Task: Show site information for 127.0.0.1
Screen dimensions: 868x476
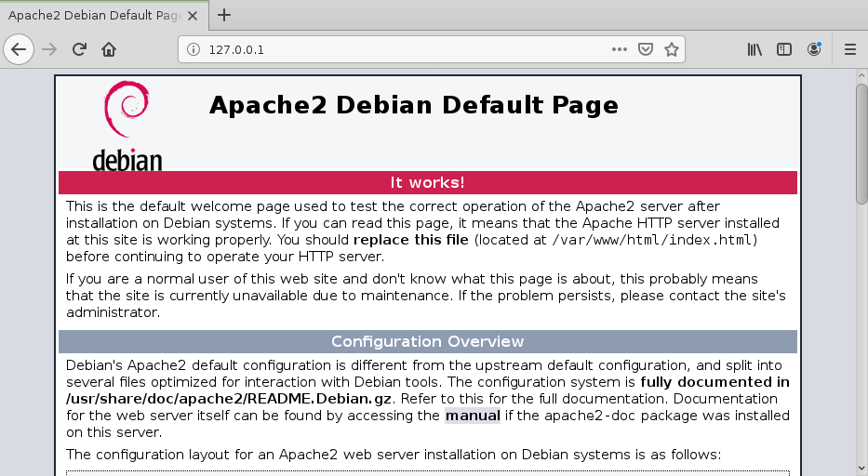Action: click(x=194, y=49)
